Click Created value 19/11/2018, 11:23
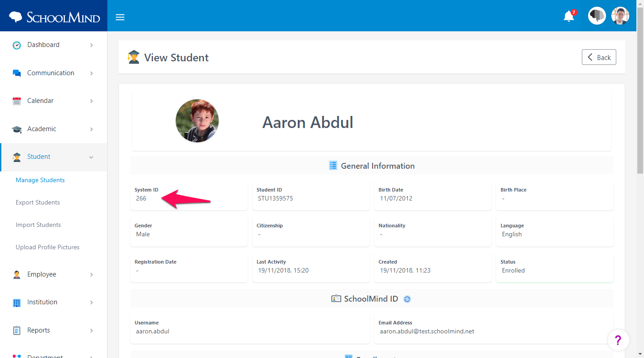Image resolution: width=644 pixels, height=358 pixels. pyautogui.click(x=405, y=270)
